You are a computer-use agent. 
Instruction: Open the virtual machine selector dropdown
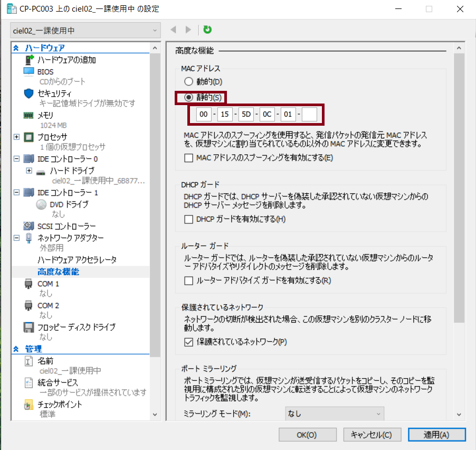[x=85, y=31]
